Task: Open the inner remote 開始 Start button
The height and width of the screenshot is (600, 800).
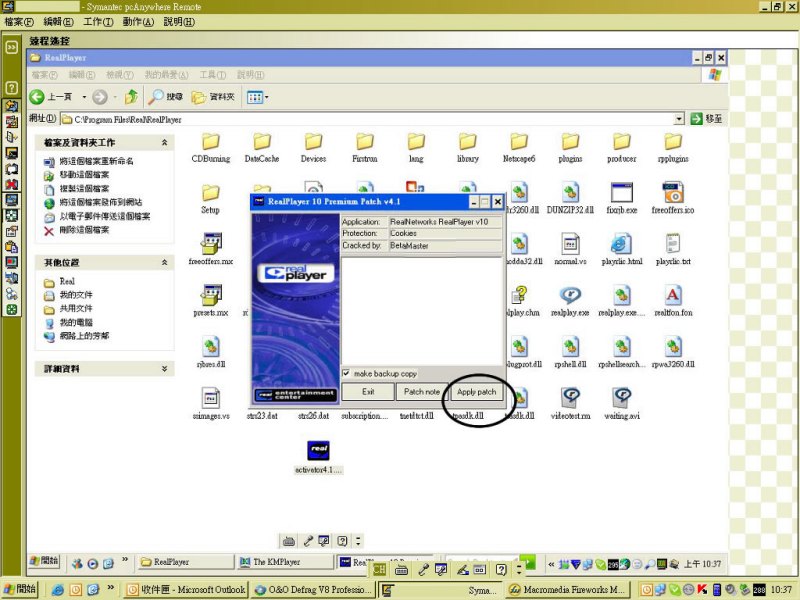Action: coord(44,561)
